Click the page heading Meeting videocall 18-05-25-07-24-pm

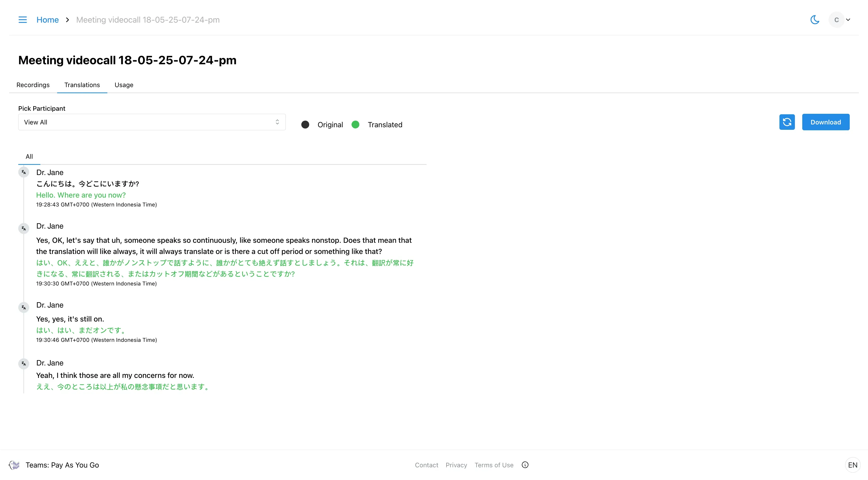click(127, 60)
